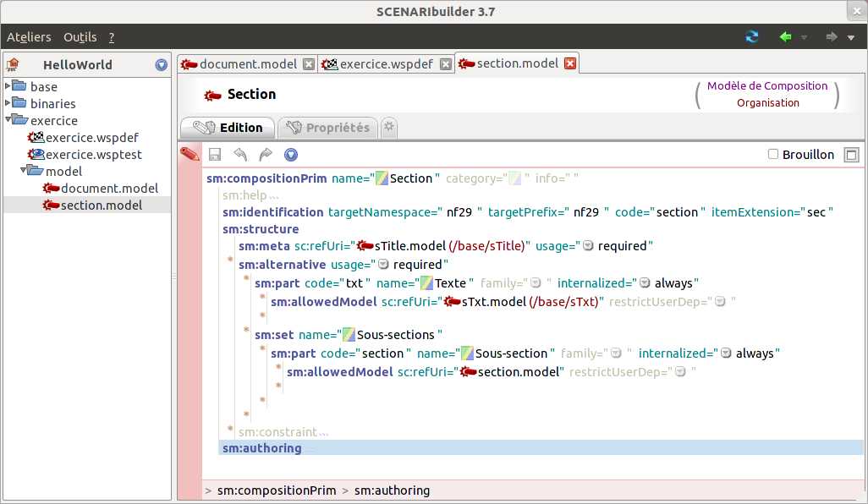Viewport: 868px width, 504px height.
Task: Go back using the green arrow
Action: (x=786, y=37)
